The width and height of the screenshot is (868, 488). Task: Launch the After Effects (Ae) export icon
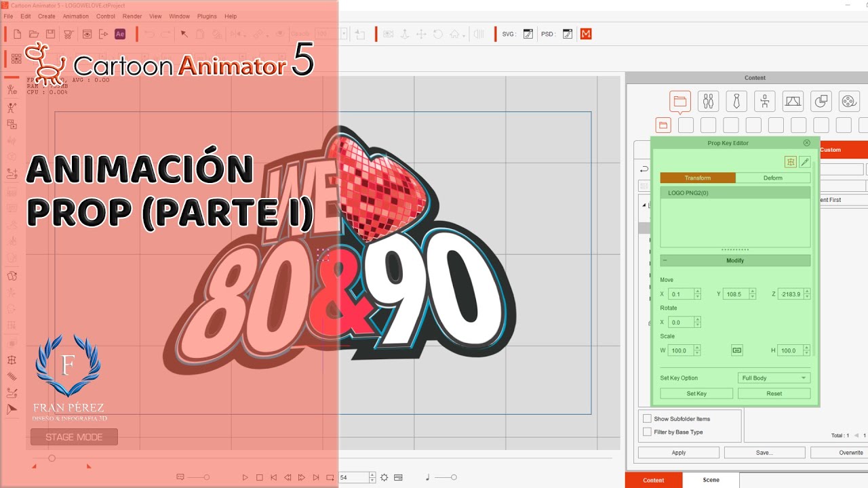pyautogui.click(x=120, y=34)
